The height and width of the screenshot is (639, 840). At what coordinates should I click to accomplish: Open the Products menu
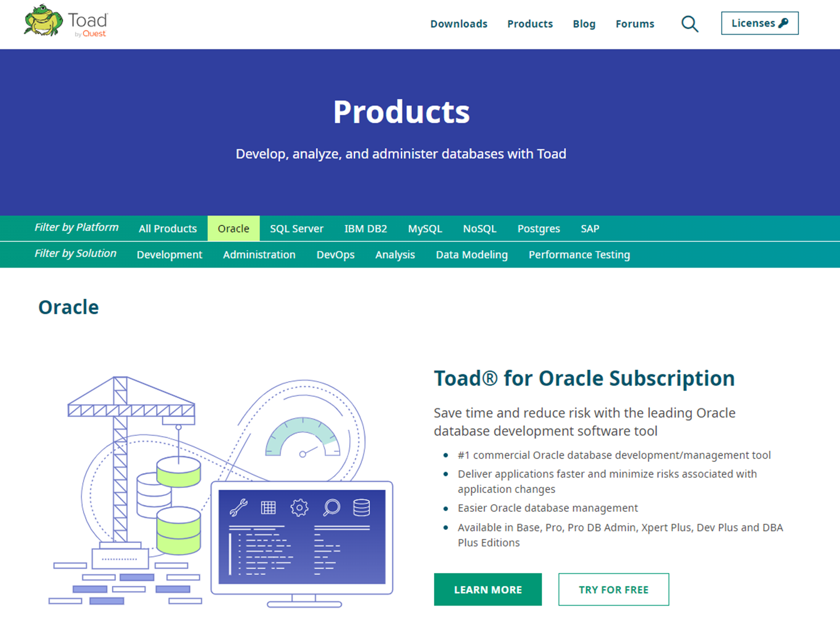coord(530,24)
